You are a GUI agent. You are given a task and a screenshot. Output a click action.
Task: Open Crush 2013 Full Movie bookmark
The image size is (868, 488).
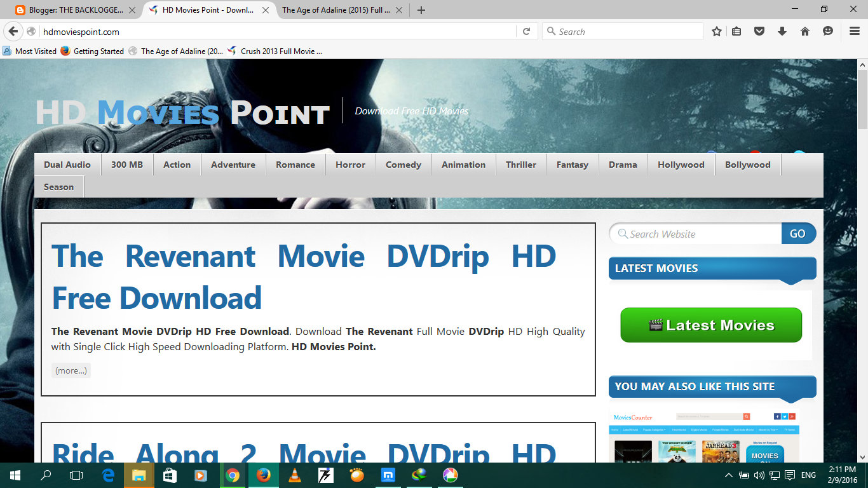pos(275,51)
